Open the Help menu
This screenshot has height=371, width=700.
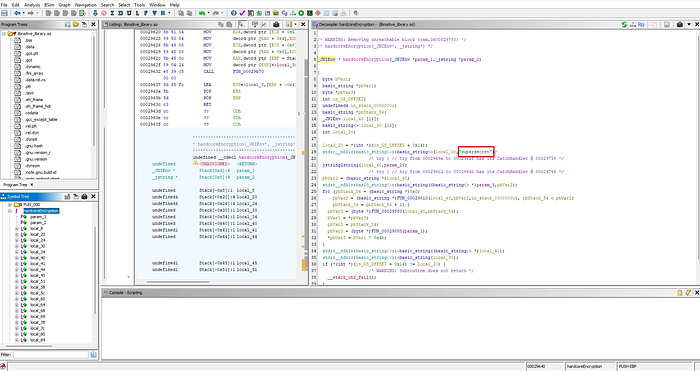pos(175,4)
